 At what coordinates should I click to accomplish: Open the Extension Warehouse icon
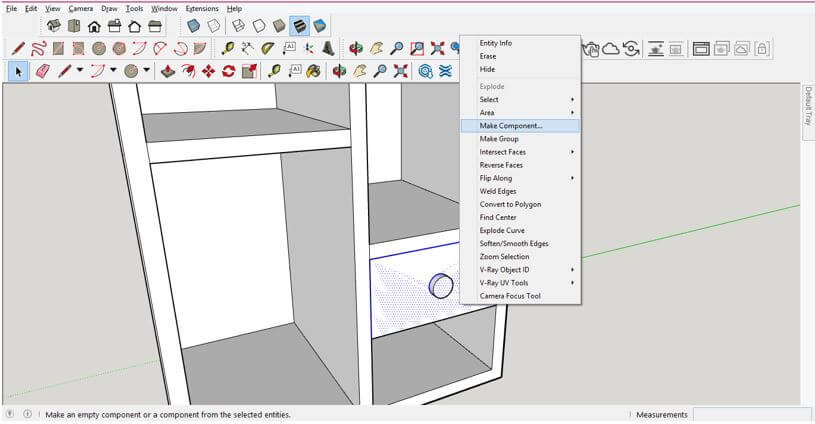click(x=445, y=71)
